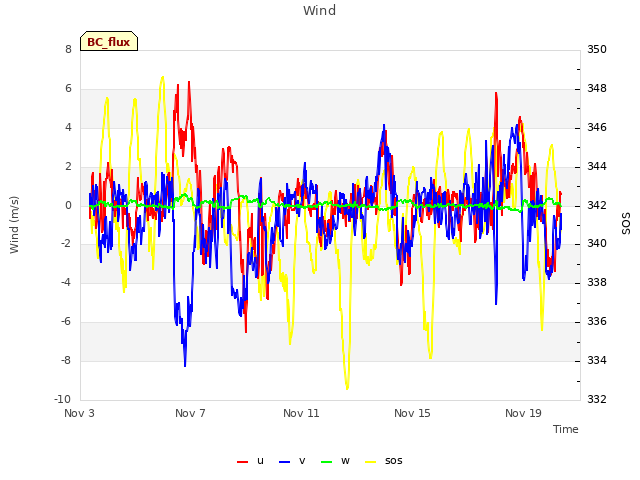Click the Nov 3 tick label
Image resolution: width=640 pixels, height=480 pixels.
pos(79,413)
